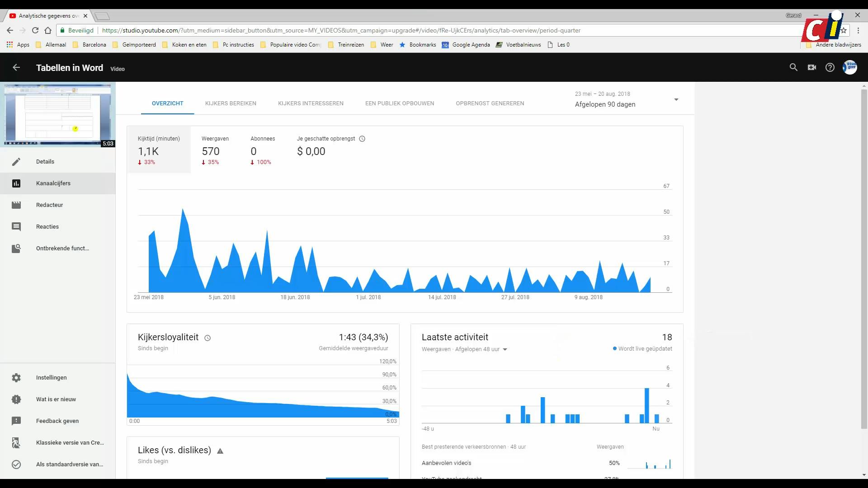
Task: Click the create video camera icon
Action: pos(812,67)
